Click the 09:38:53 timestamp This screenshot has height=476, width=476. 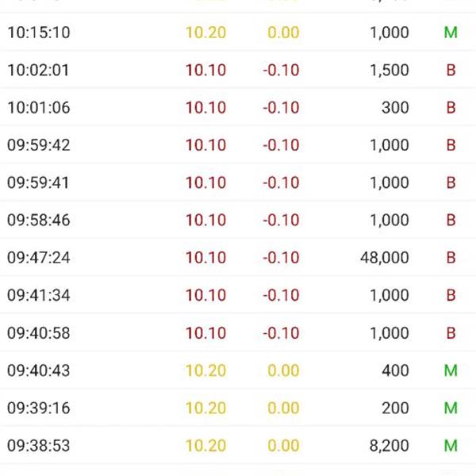39,446
